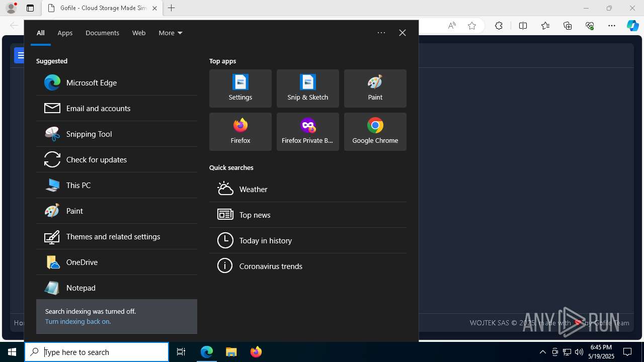Launch Notepad from suggestions
The image size is (644, 362).
tap(117, 288)
